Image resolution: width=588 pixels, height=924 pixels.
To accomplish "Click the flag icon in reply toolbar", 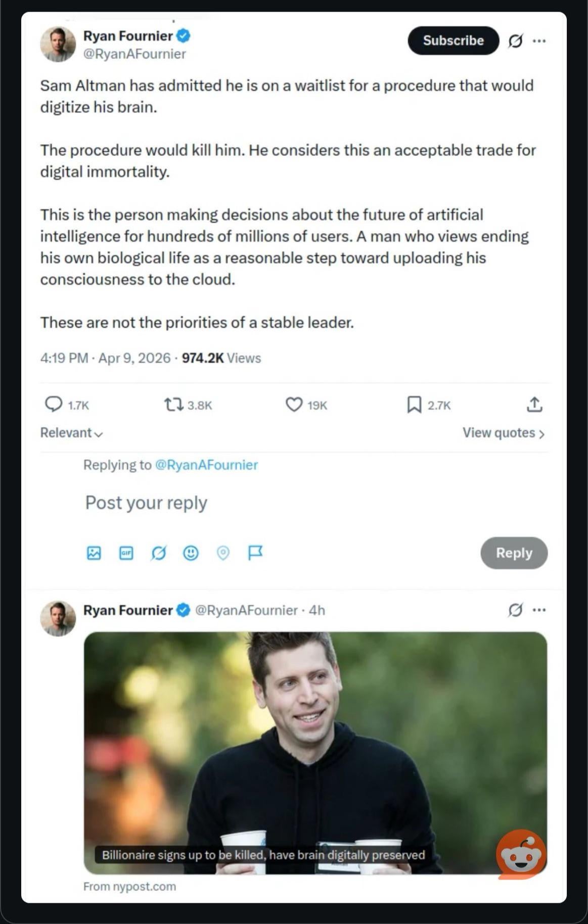I will tap(255, 553).
